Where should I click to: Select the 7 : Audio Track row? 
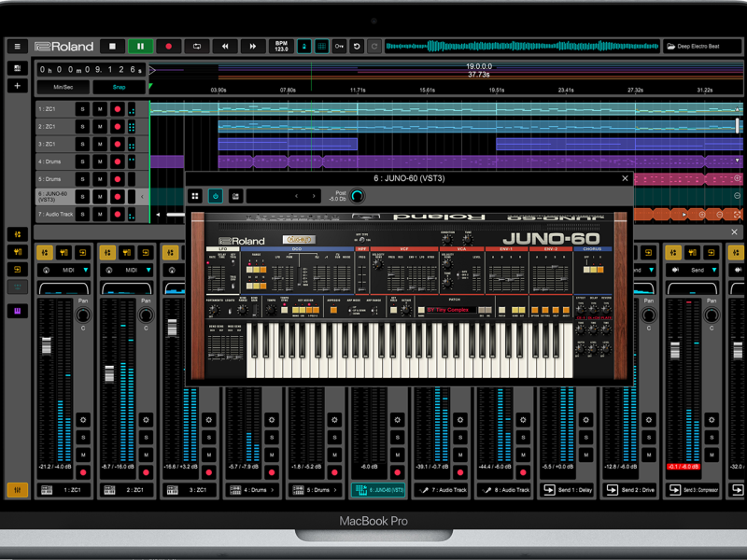tap(55, 215)
